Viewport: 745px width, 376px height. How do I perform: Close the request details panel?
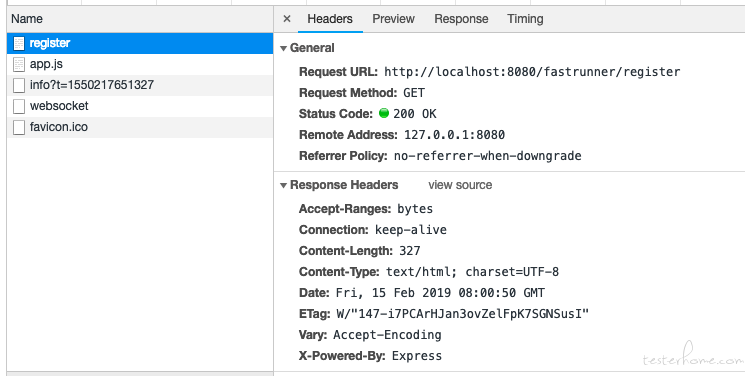(x=287, y=19)
